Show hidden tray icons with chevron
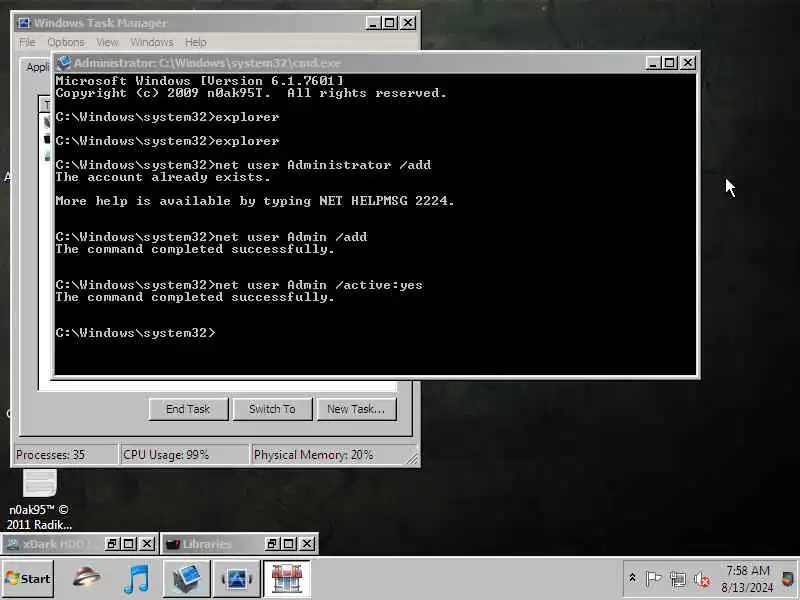Image resolution: width=800 pixels, height=600 pixels. click(x=632, y=579)
